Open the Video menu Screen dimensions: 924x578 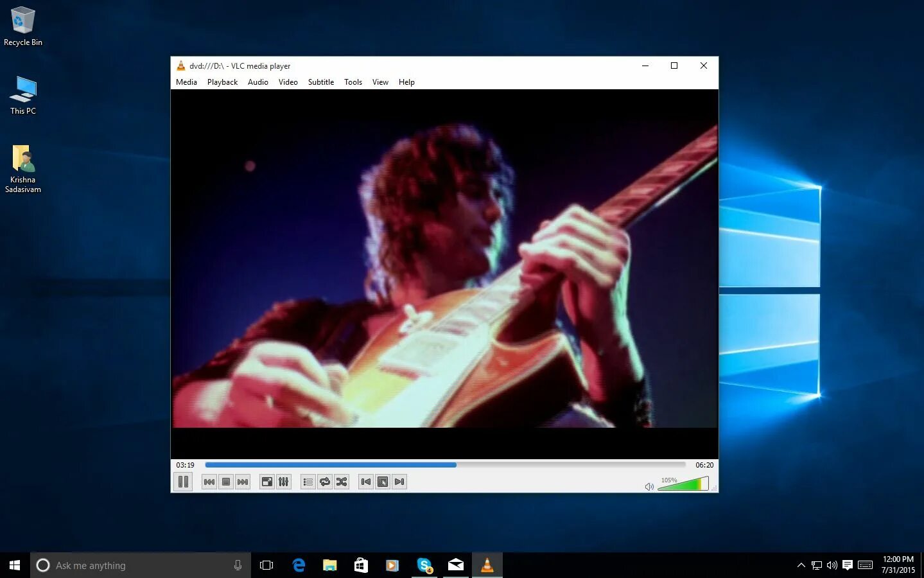[288, 82]
